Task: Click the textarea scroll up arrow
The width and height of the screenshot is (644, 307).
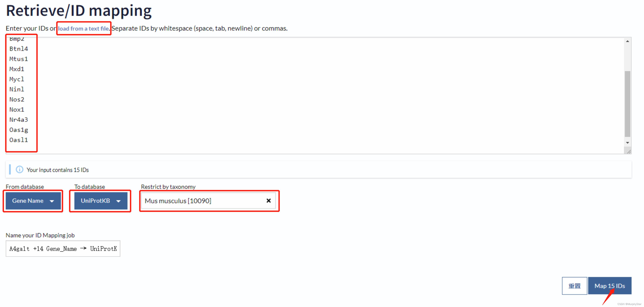Action: click(627, 41)
